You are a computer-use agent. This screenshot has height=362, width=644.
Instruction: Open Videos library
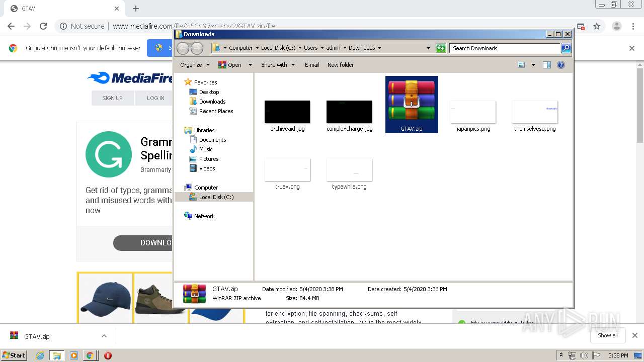(x=207, y=168)
